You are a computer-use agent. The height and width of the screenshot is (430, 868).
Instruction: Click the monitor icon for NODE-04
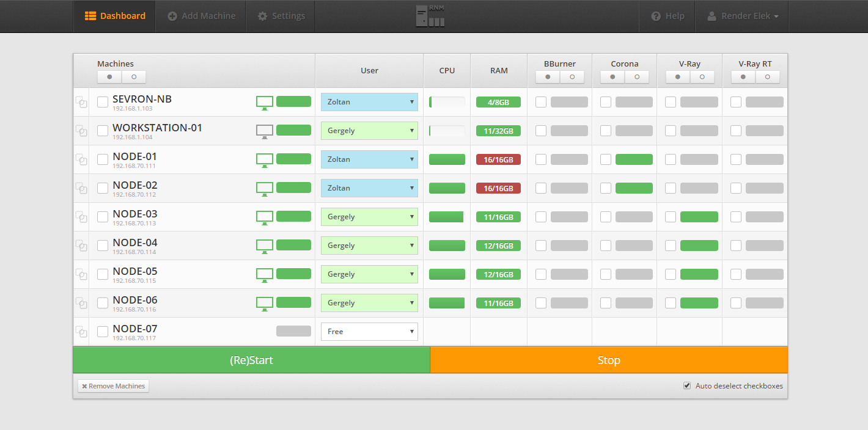point(265,246)
